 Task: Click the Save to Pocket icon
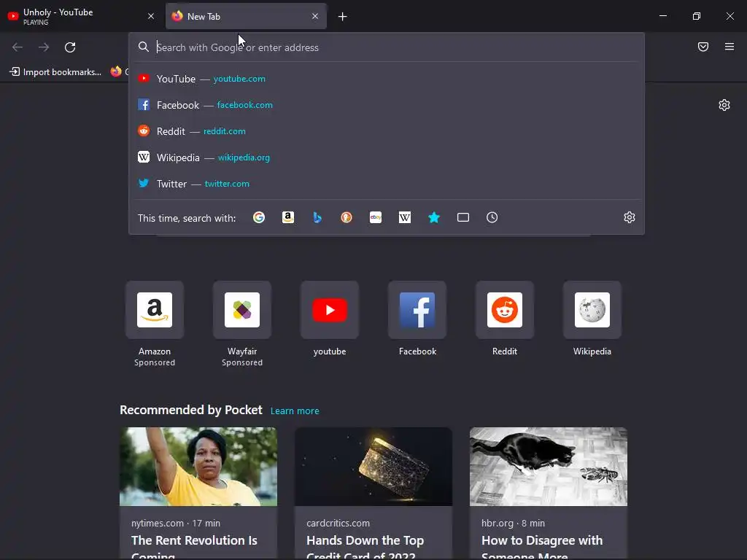coord(703,47)
